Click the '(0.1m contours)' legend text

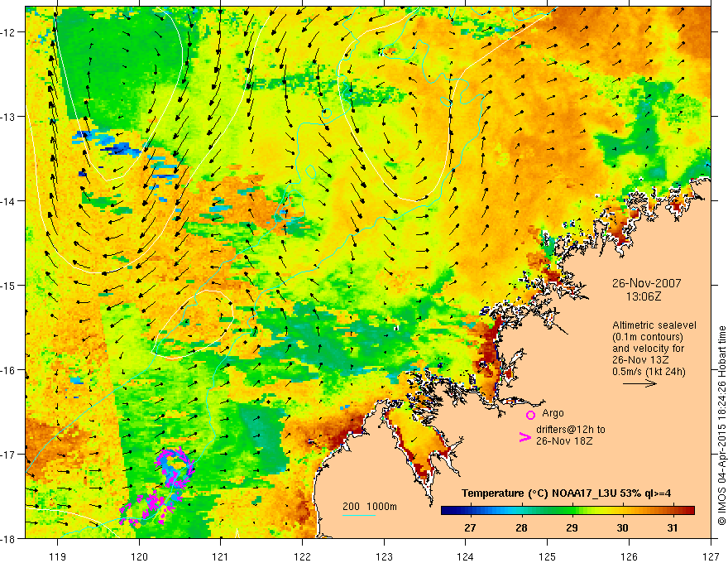point(648,337)
